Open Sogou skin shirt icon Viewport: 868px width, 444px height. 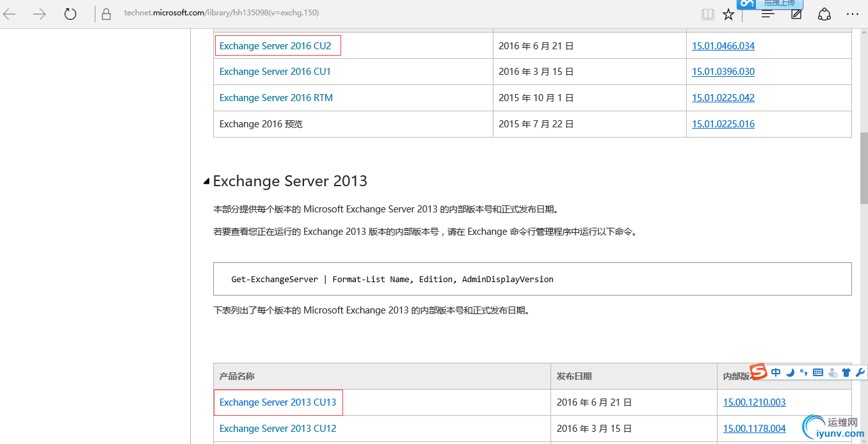tap(846, 372)
